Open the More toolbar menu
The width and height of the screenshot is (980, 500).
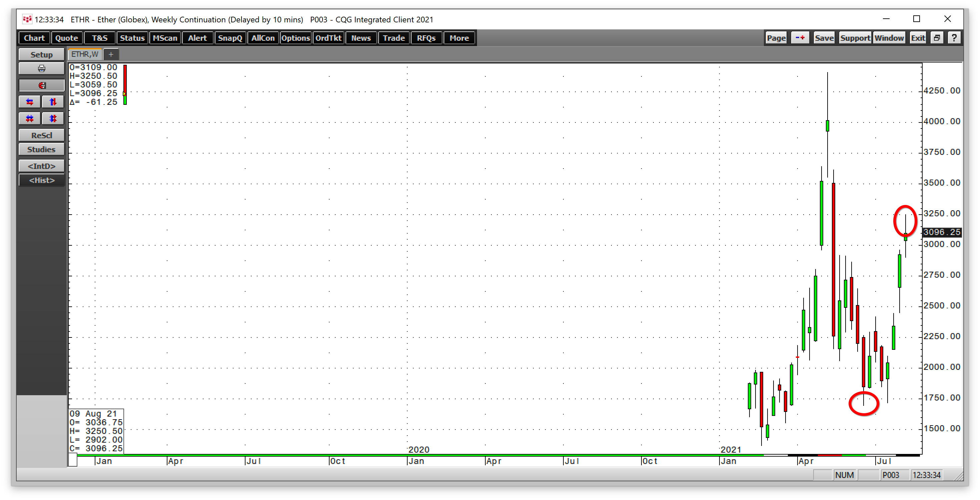pyautogui.click(x=459, y=38)
